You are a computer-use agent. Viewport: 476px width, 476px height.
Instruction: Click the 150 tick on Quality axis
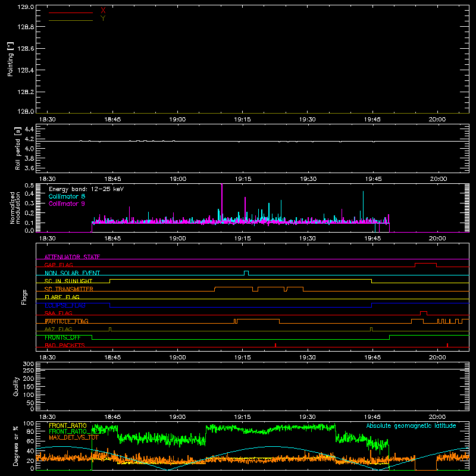[x=29, y=387]
